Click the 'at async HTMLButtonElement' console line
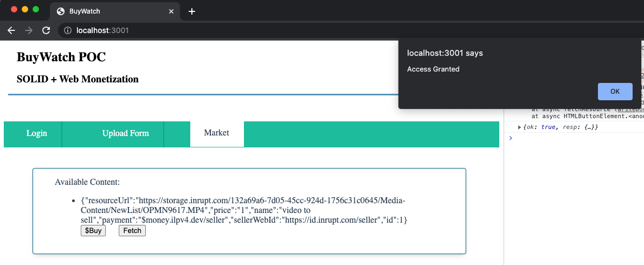The width and height of the screenshot is (644, 265). point(587,116)
